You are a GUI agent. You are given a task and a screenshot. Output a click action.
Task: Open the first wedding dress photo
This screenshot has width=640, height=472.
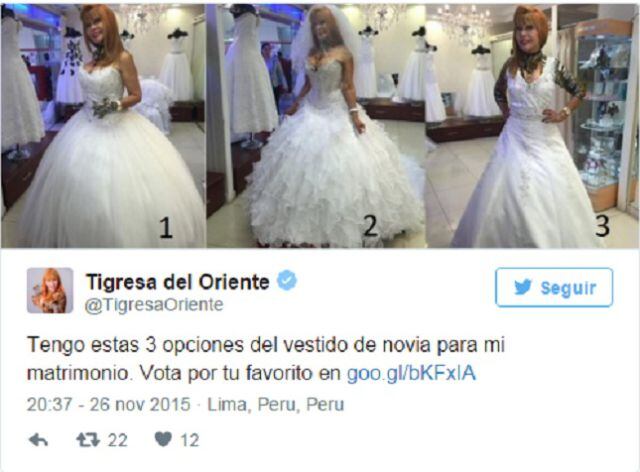point(102,126)
